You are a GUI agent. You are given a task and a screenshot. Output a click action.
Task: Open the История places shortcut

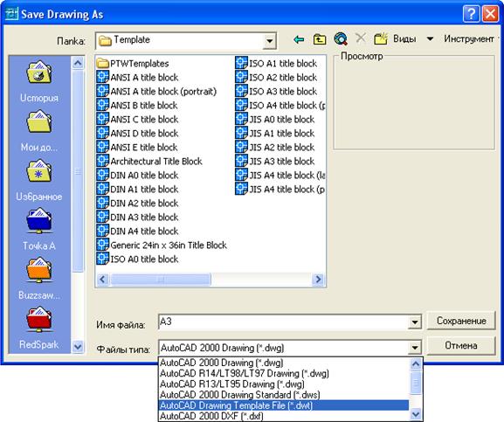(39, 81)
